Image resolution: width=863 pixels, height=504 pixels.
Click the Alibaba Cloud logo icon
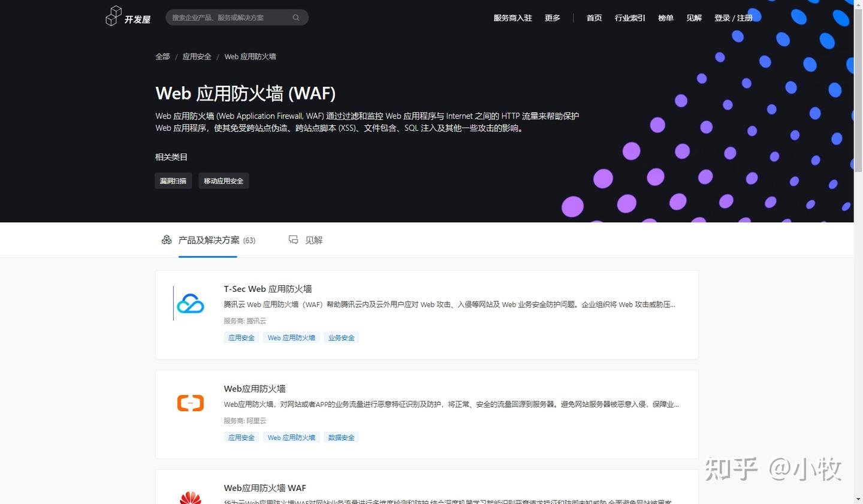tap(190, 403)
